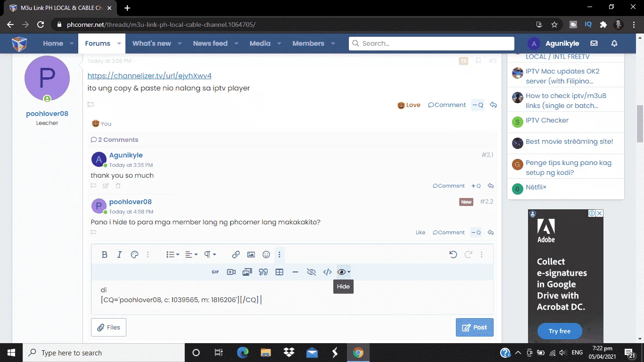Screen dimensions: 644x362
Task: Click Try free on Adobe ad
Action: click(x=559, y=331)
